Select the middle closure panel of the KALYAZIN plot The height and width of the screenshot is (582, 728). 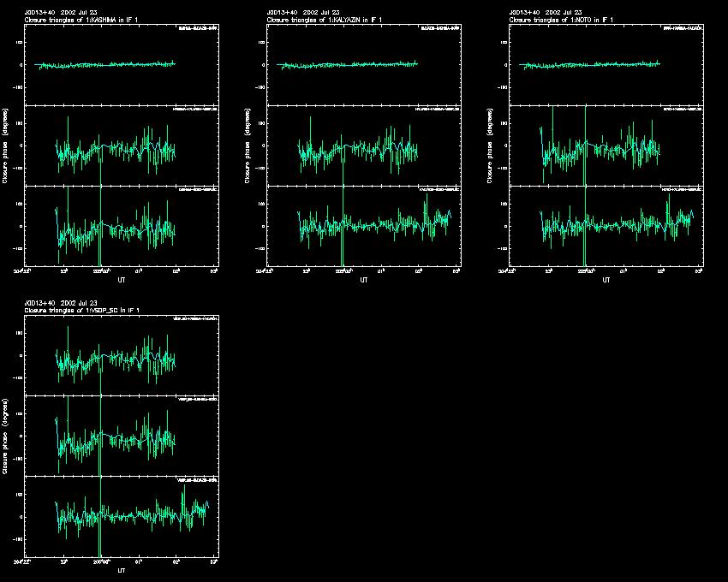(363, 145)
